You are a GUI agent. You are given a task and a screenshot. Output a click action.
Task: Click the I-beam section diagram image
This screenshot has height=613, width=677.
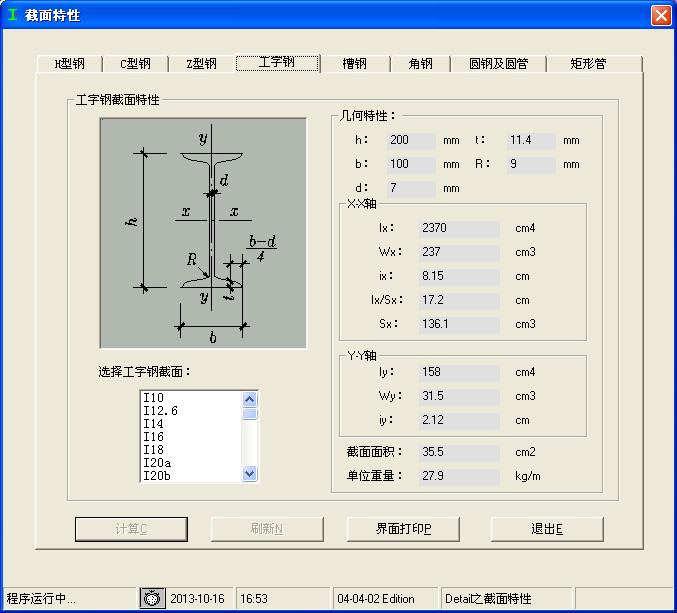coord(203,233)
